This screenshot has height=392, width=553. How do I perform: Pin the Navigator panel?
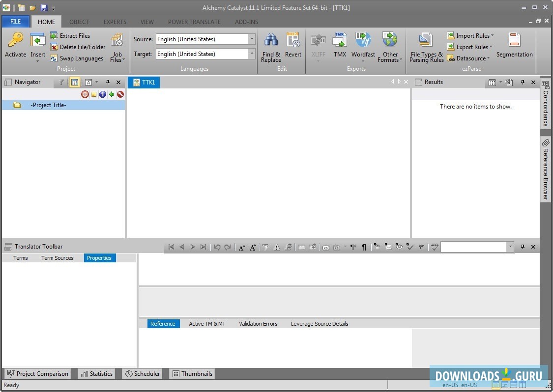pos(108,82)
